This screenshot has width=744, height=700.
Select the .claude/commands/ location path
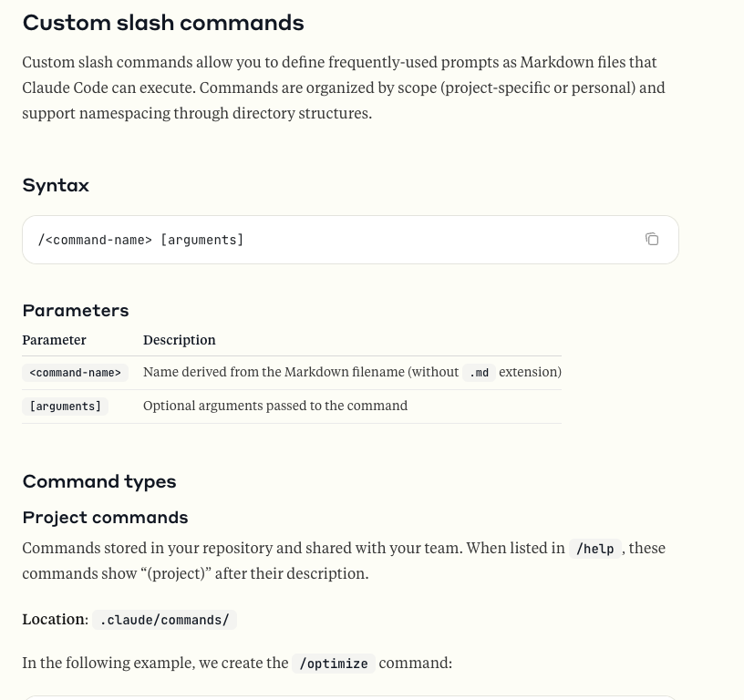[x=164, y=620]
